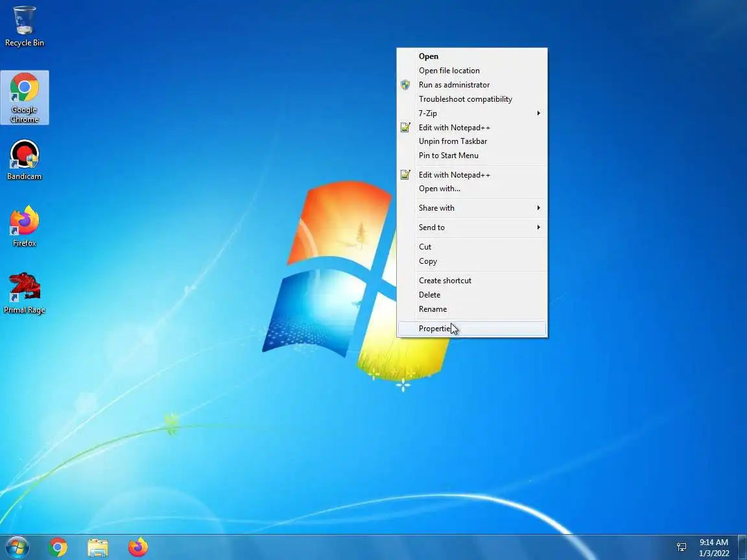Select the Bandicam desktop shortcut
747x560 pixels.
point(24,160)
